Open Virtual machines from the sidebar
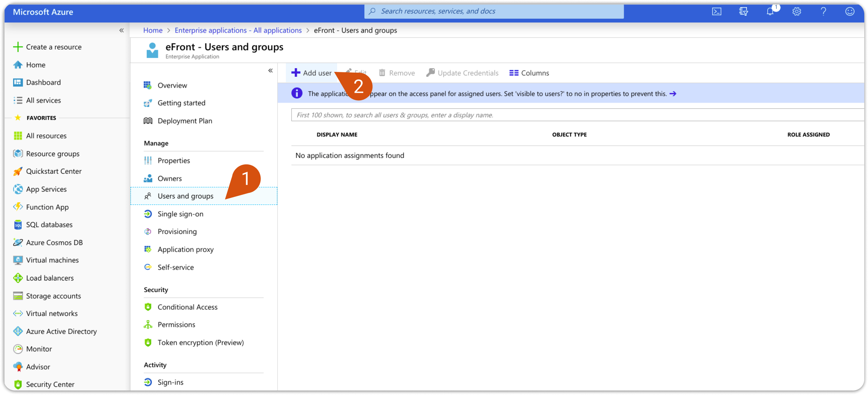868x395 pixels. [x=52, y=260]
